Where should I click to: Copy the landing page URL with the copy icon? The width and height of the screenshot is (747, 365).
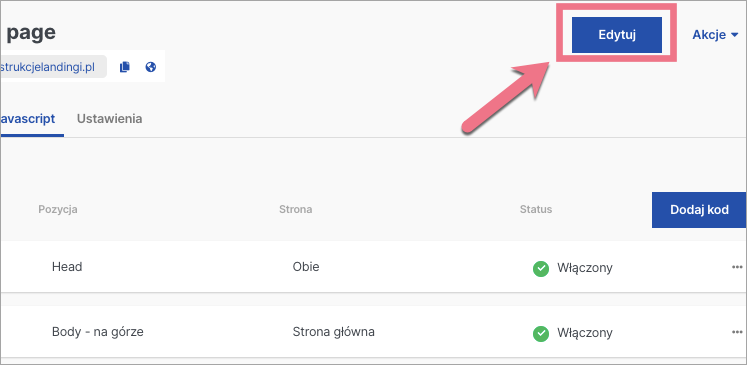[125, 67]
